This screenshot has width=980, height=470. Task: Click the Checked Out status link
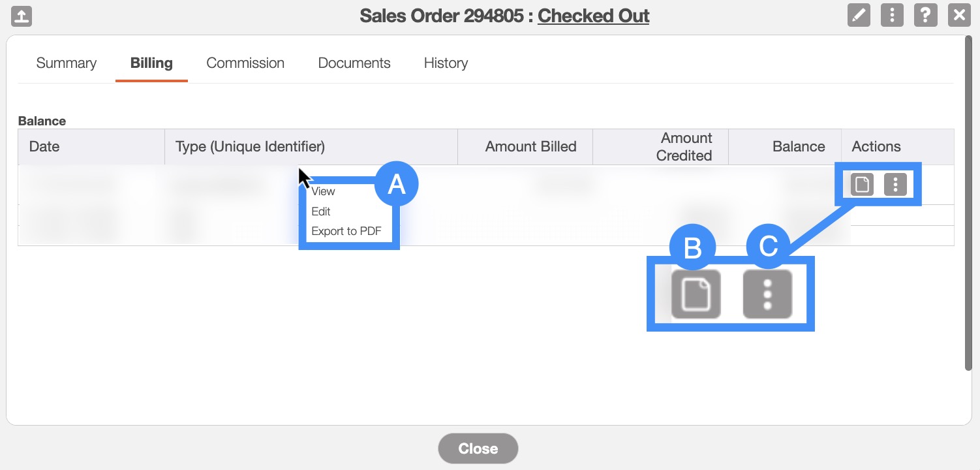593,16
